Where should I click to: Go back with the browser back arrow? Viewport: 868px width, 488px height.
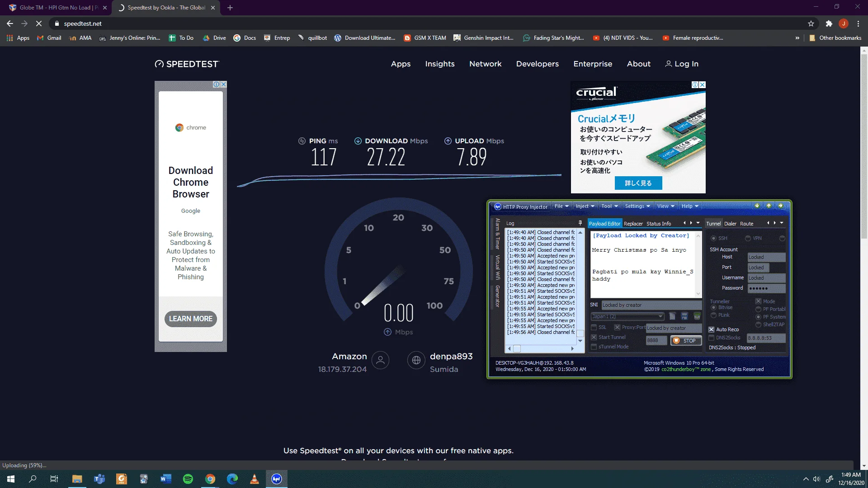[x=10, y=23]
